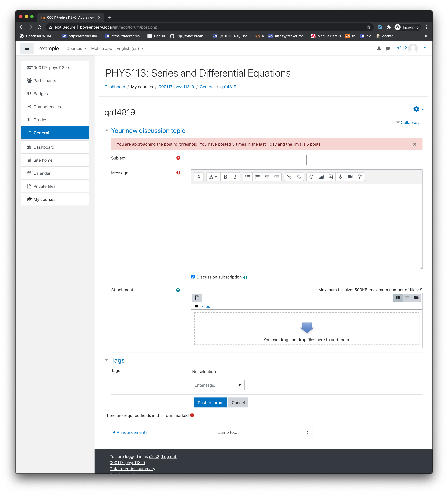Open the browser extensions puzzle icon
This screenshot has height=494, width=448.
tap(389, 27)
